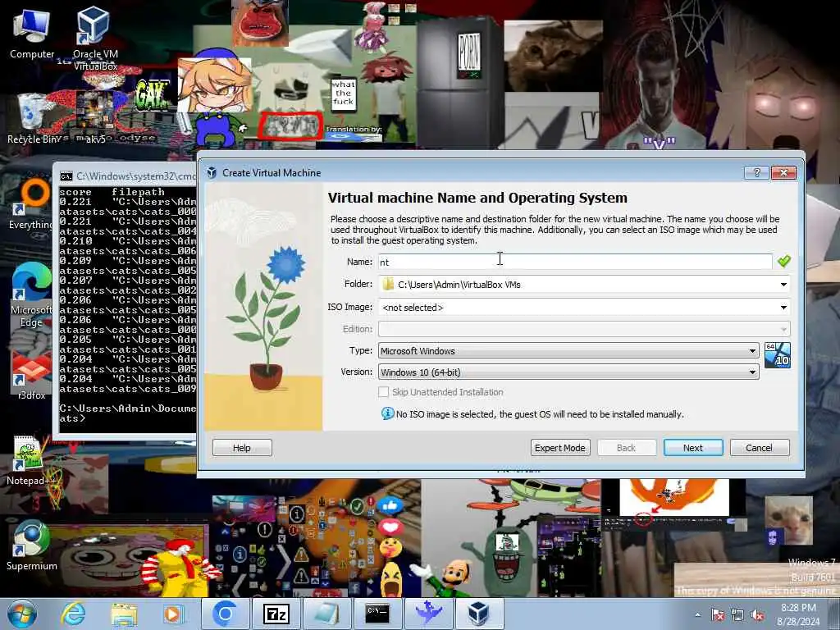
Task: Click the cmd window title bar
Action: 127,176
